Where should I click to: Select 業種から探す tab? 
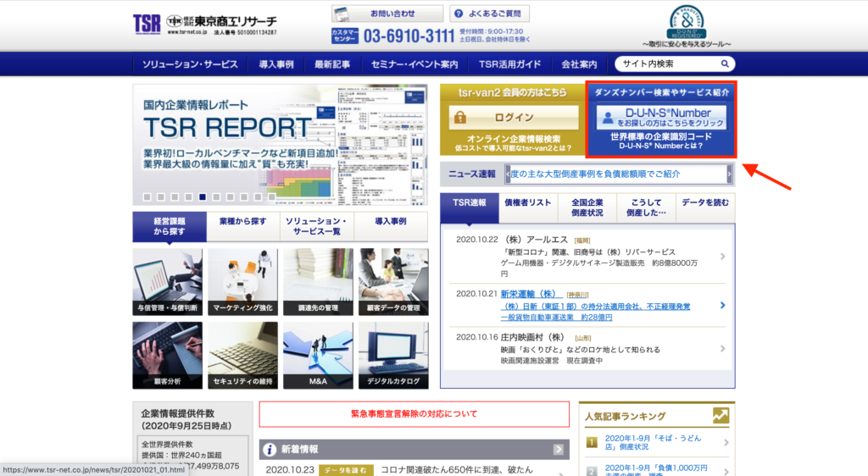point(243,226)
